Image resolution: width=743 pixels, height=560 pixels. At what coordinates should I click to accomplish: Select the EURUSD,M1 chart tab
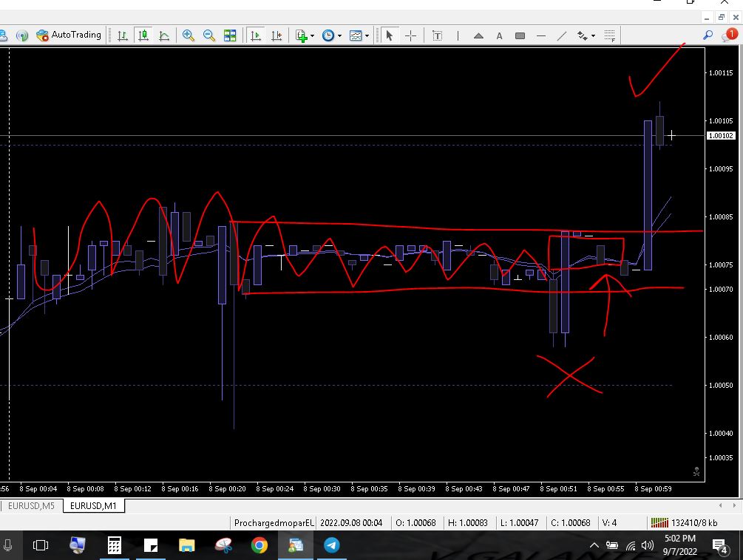pos(93,506)
